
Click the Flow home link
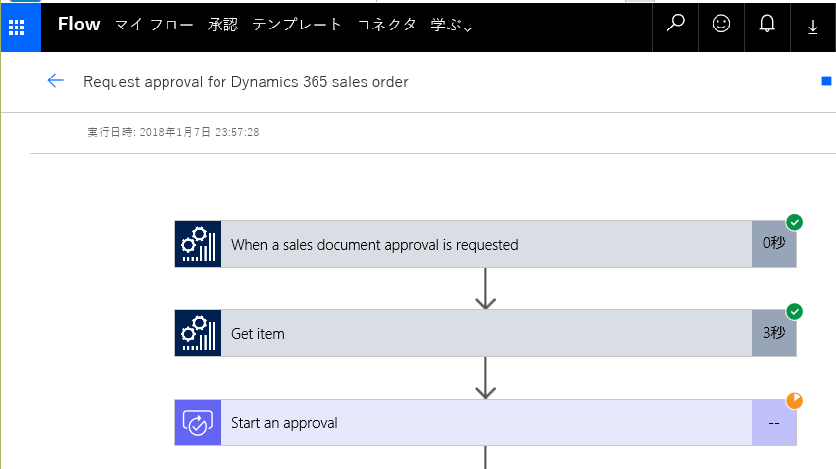79,24
